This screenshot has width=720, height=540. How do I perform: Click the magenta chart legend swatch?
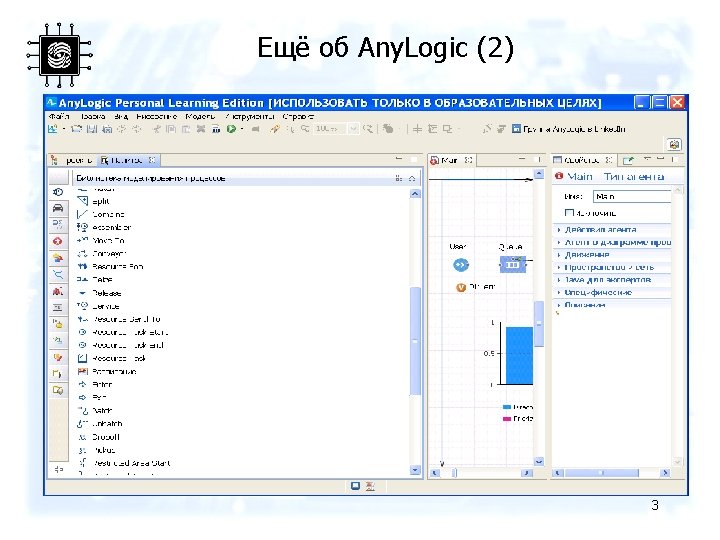pyautogui.click(x=507, y=419)
